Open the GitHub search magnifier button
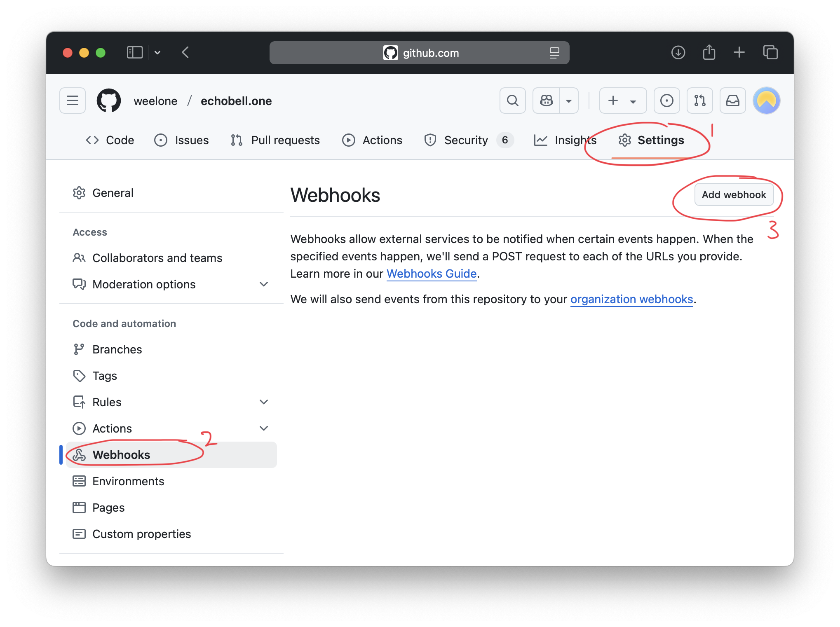 coord(513,101)
